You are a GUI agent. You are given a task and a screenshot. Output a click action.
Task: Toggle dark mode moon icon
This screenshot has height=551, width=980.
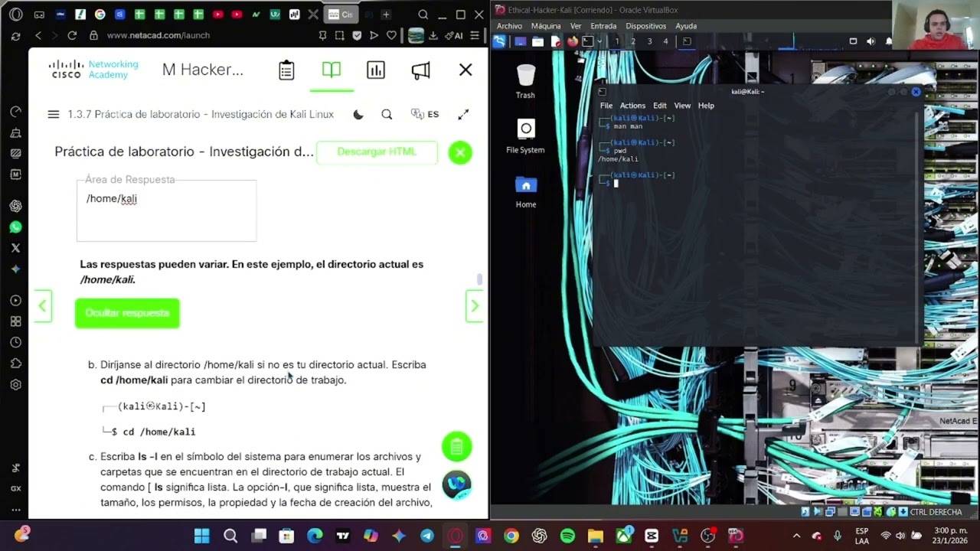click(x=358, y=115)
